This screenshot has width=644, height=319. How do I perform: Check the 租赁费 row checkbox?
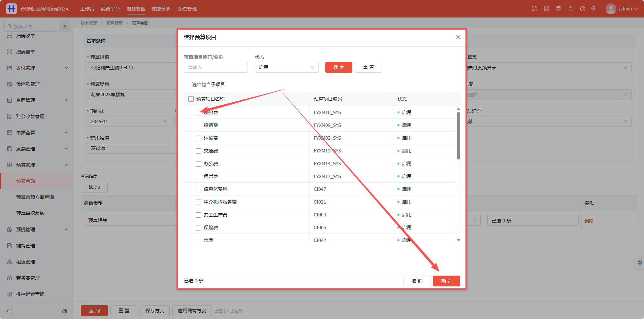coord(198,177)
